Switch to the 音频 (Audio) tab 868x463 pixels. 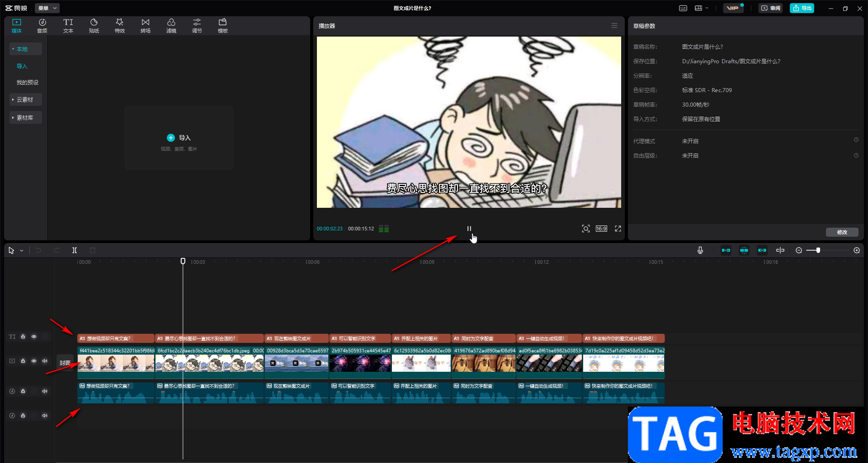click(x=42, y=26)
